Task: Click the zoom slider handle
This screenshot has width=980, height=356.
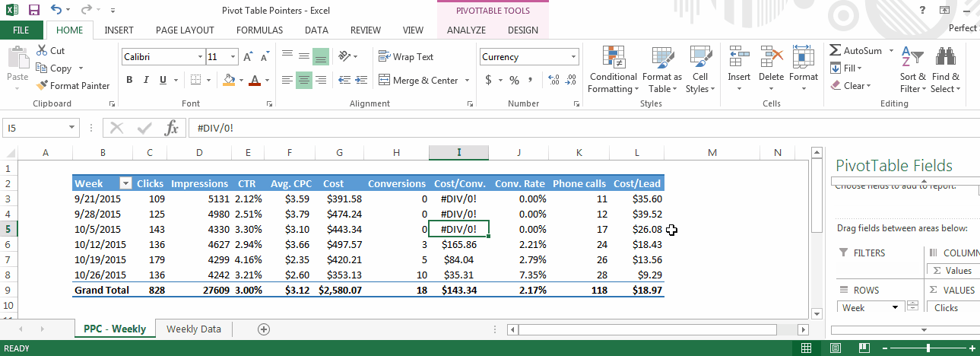Action: (x=928, y=348)
